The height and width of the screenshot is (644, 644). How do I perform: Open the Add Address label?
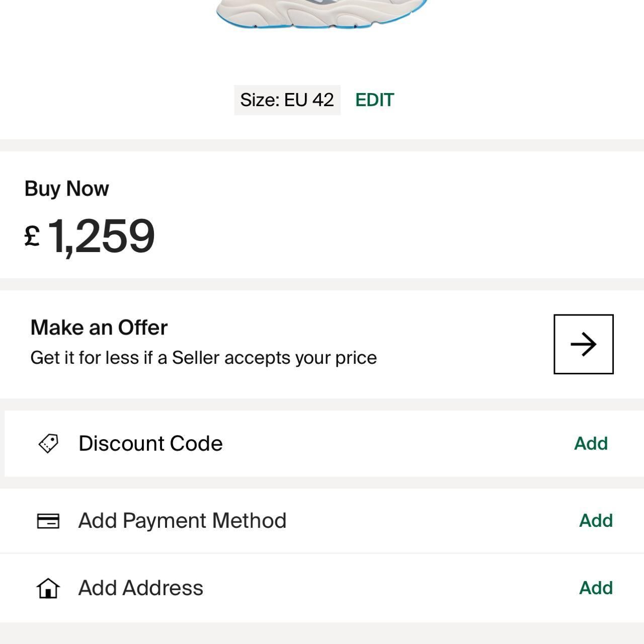coord(141,588)
